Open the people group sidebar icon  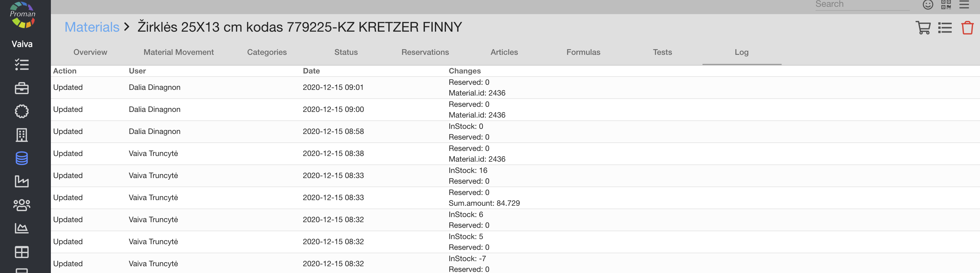pos(22,205)
